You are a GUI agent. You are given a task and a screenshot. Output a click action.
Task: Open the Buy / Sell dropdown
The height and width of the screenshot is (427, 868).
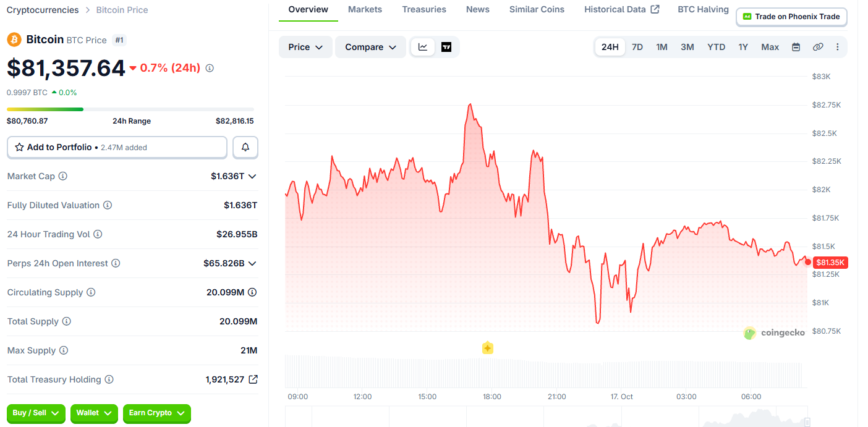[x=36, y=413]
